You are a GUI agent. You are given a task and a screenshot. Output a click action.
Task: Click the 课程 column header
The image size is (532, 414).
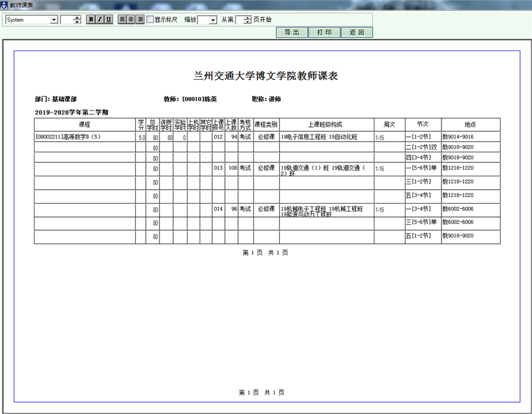84,124
